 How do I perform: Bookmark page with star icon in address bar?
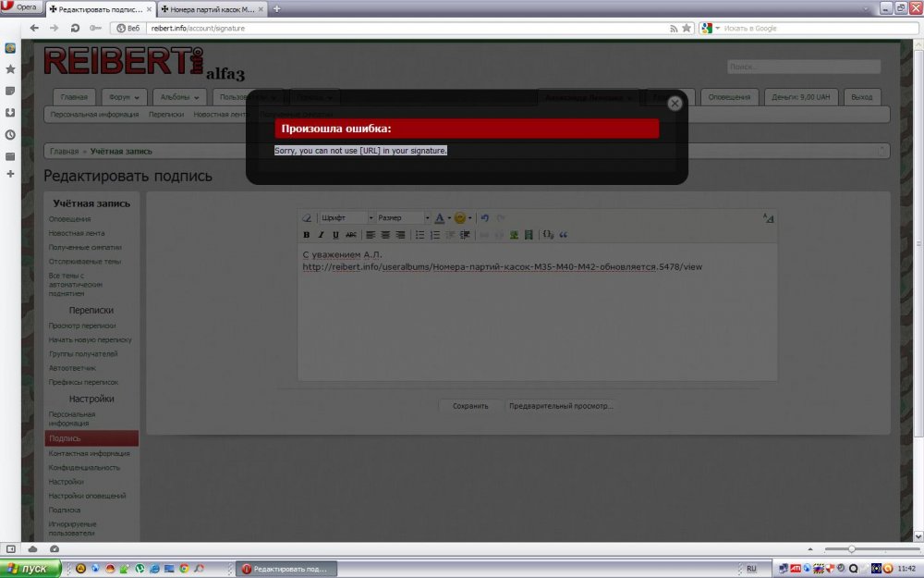687,28
